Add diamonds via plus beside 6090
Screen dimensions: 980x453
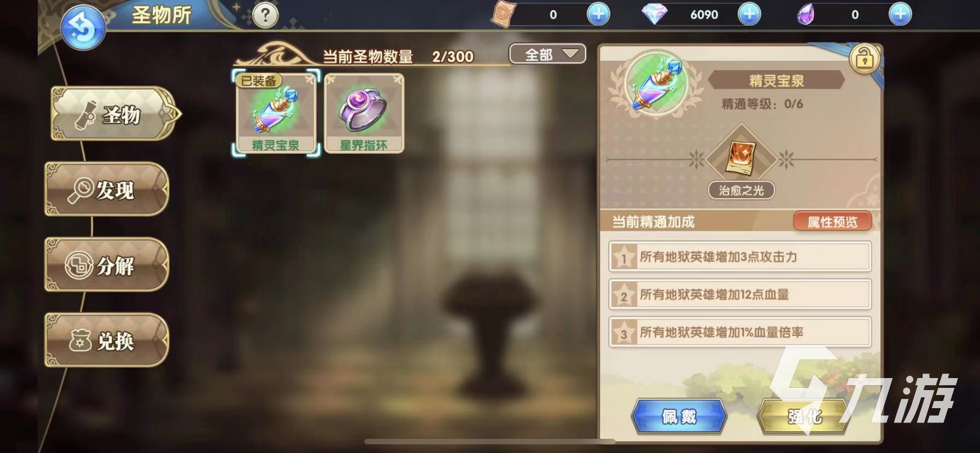point(749,14)
